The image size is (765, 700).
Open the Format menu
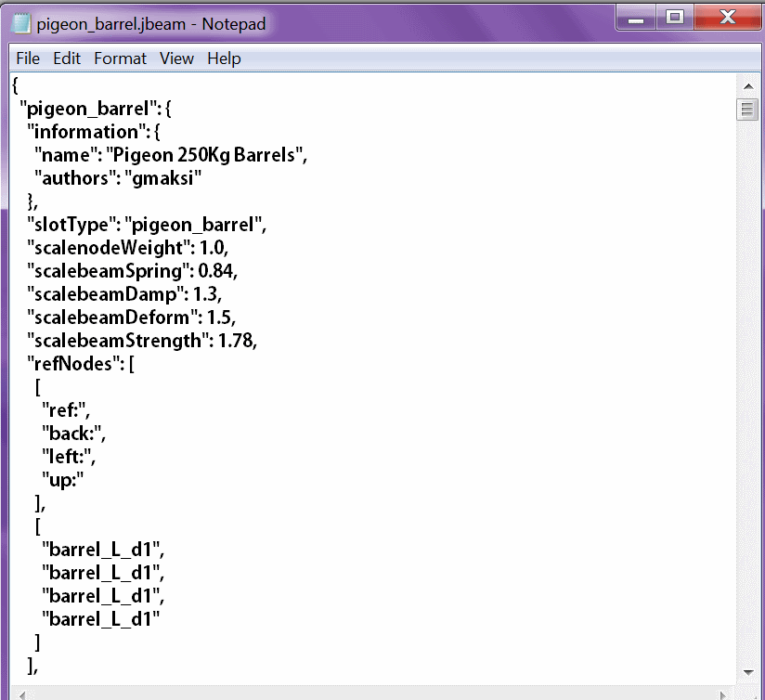tap(120, 58)
